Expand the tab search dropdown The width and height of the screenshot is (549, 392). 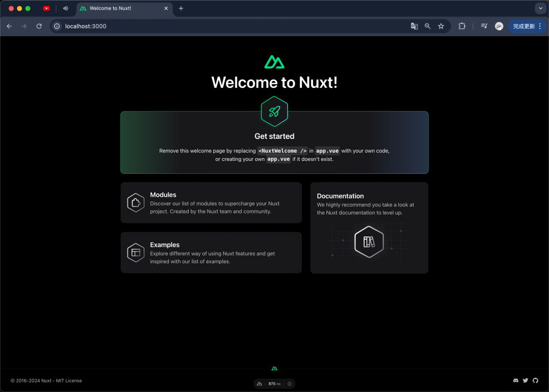click(x=540, y=9)
